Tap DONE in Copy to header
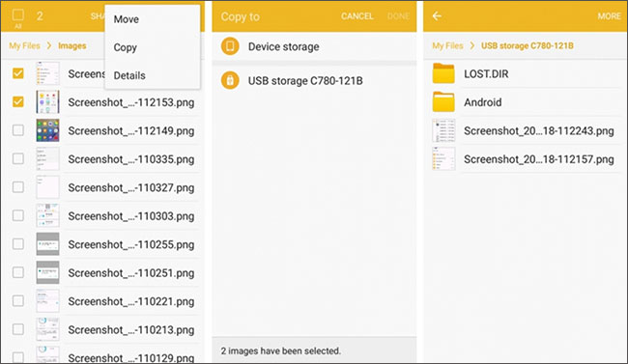Viewport: 628px width, 364px height. [398, 16]
